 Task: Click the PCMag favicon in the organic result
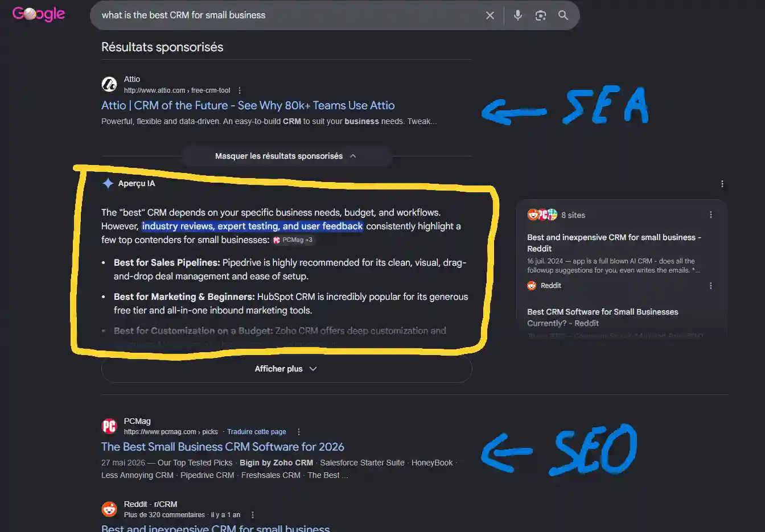coord(109,426)
